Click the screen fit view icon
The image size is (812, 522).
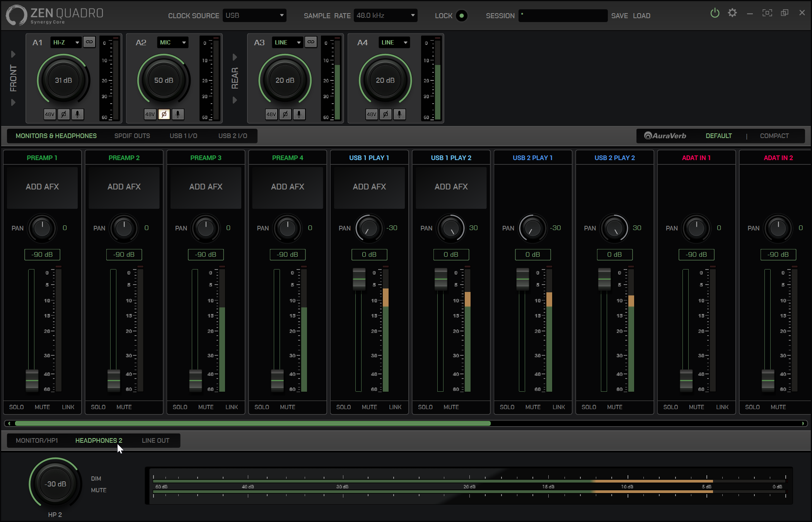767,13
